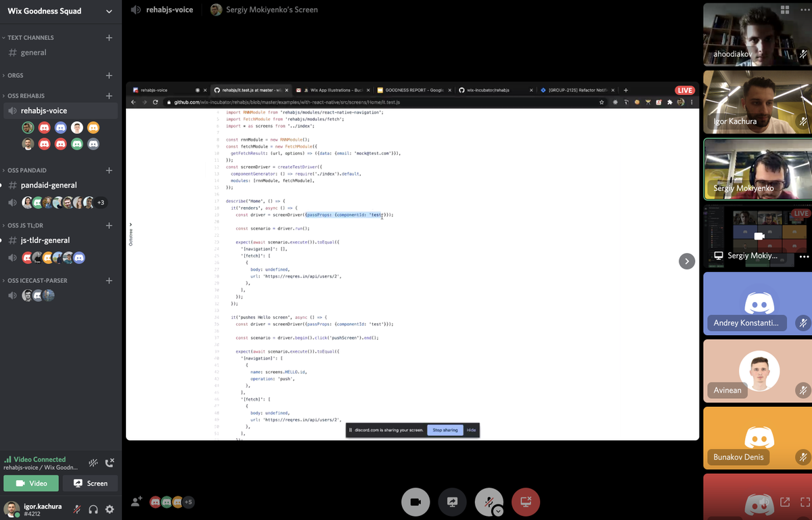The image size is (812, 520).
Task: Select the ahoodiakov video tile
Action: (x=757, y=35)
